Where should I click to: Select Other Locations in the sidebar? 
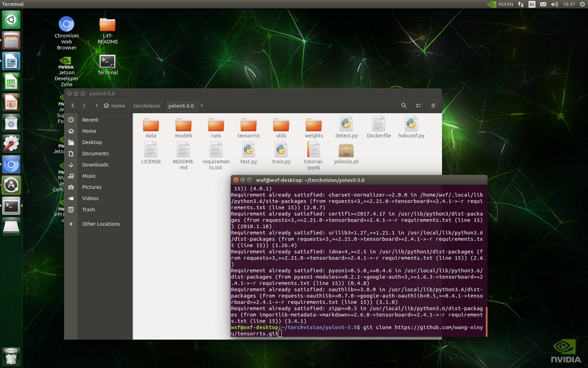click(x=101, y=224)
